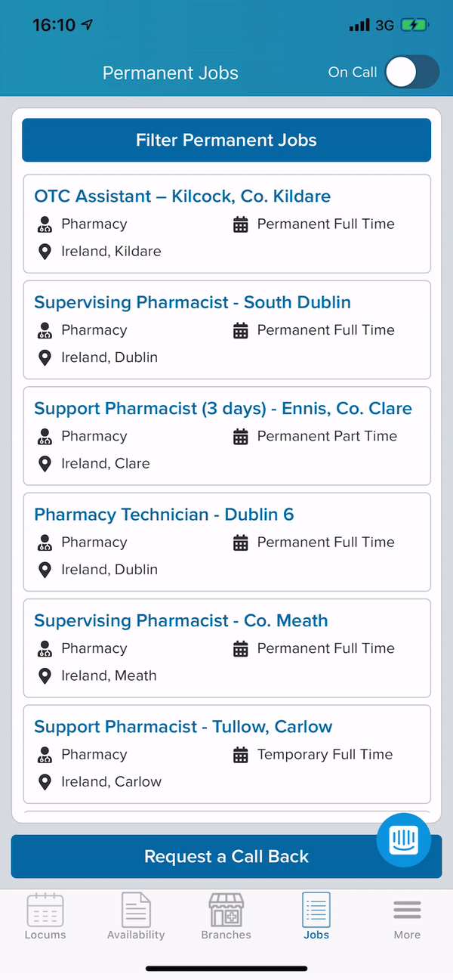Open Pharmacy Technician Dublin 6 job
The height and width of the screenshot is (980, 453).
pyautogui.click(x=227, y=542)
